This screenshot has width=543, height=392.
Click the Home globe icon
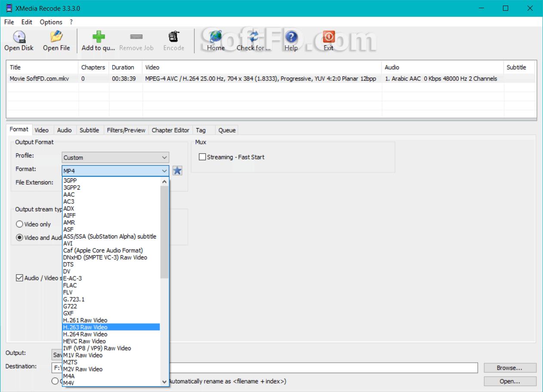(216, 37)
